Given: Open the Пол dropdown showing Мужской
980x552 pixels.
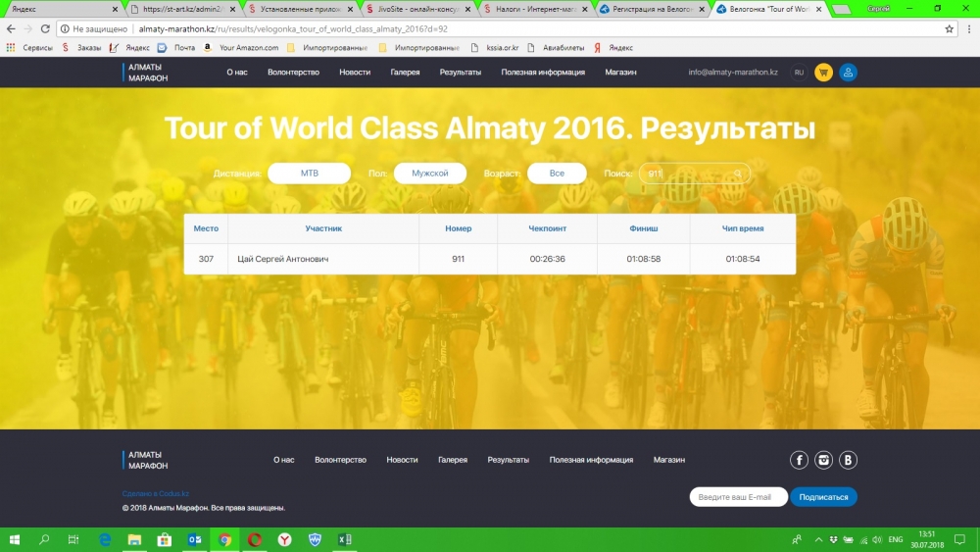Looking at the screenshot, I should 429,174.
